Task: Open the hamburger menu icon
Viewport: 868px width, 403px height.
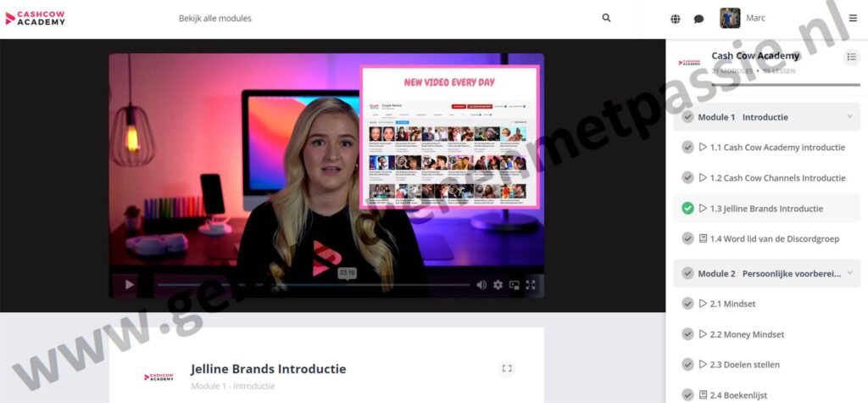Action: 853,18
